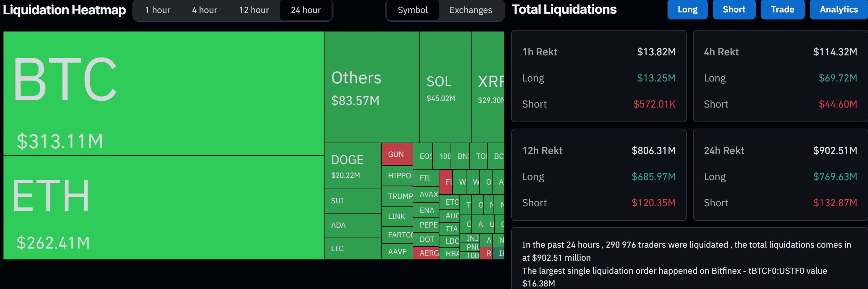Image resolution: width=868 pixels, height=289 pixels.
Task: Click the Short button
Action: (x=734, y=10)
